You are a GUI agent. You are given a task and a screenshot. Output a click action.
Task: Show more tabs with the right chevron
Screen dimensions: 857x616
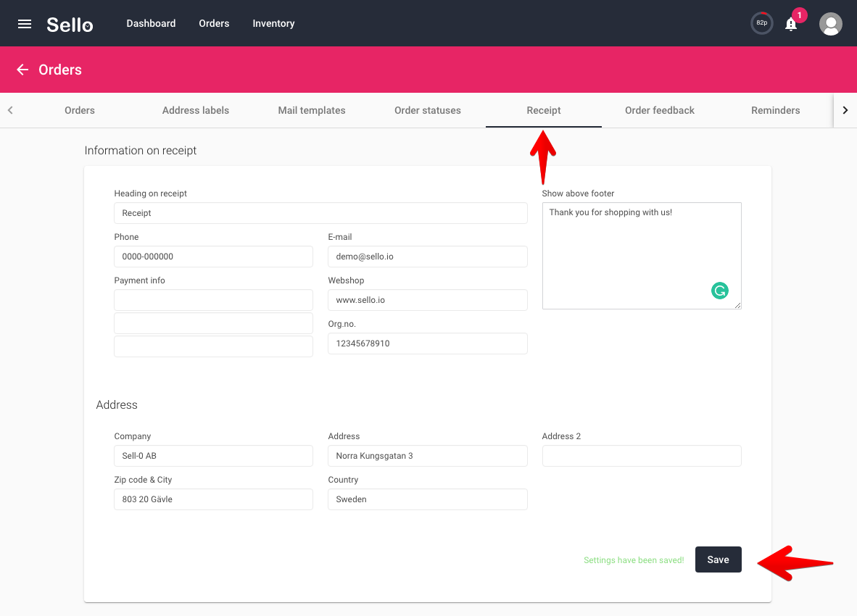coord(845,110)
